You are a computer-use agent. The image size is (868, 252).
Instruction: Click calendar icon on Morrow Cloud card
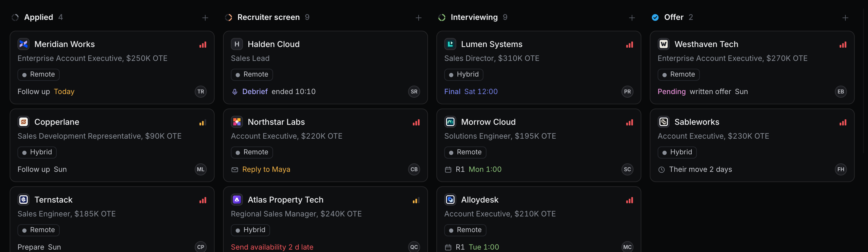pyautogui.click(x=448, y=170)
